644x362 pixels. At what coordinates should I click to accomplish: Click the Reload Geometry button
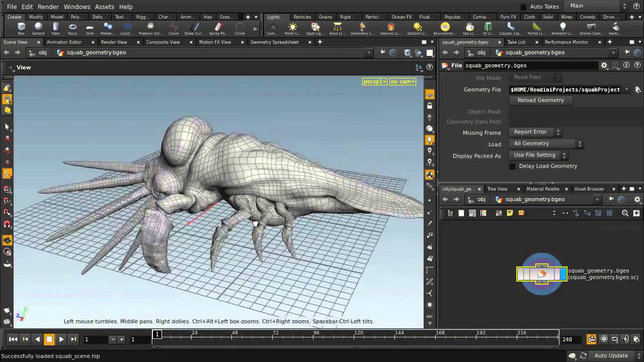coord(540,100)
